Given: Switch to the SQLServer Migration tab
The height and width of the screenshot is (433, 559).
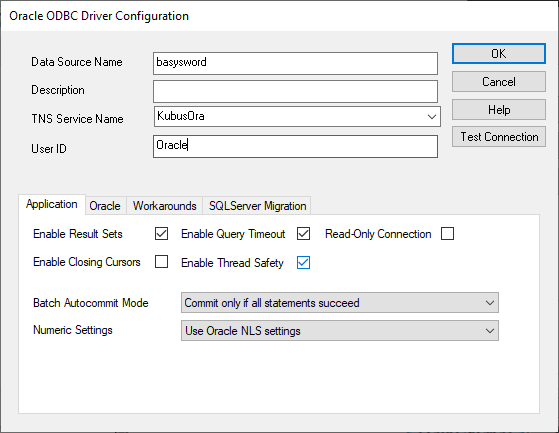Looking at the screenshot, I should tap(257, 206).
